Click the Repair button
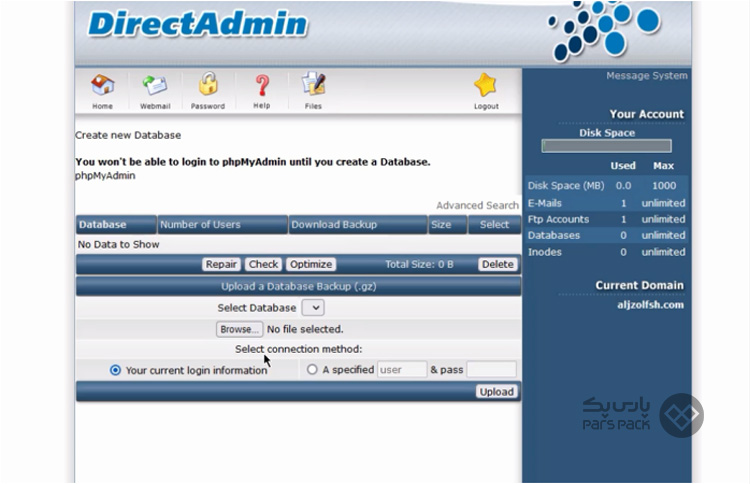This screenshot has width=750, height=484. click(x=221, y=264)
